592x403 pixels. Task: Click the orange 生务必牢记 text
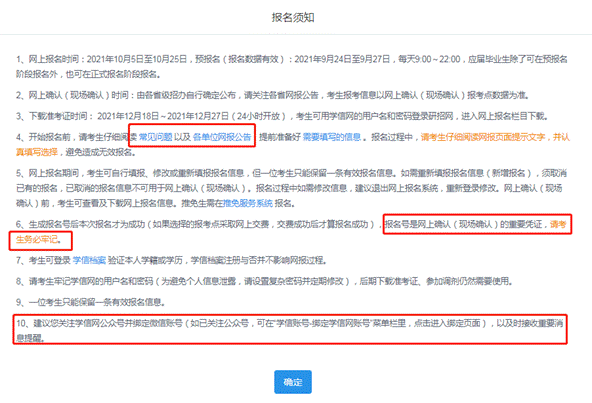click(x=37, y=239)
